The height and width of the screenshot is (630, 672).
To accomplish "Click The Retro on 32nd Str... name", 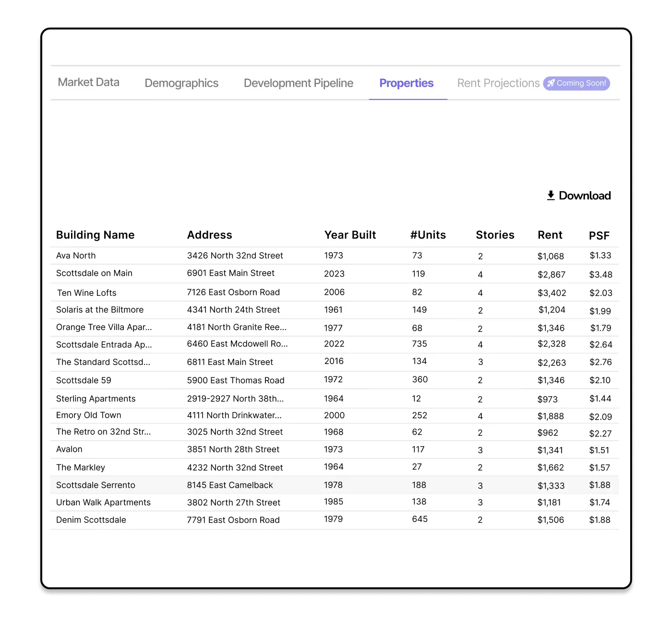I will coord(104,432).
